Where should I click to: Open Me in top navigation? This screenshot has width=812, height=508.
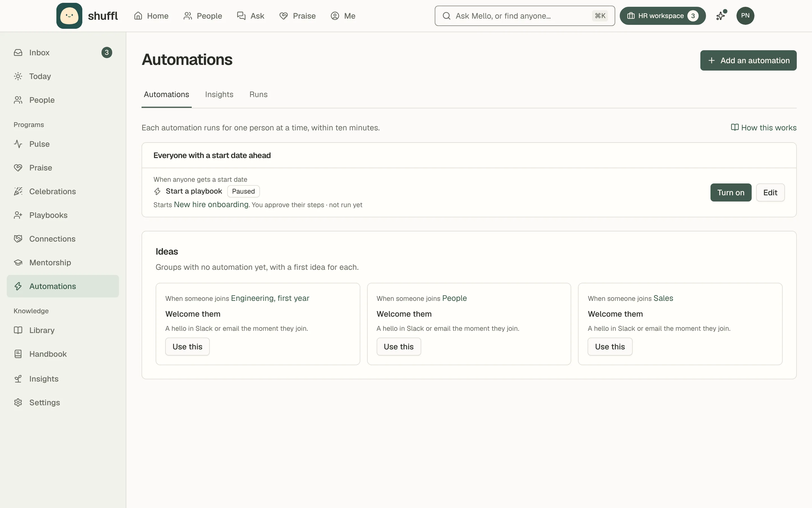pos(343,16)
